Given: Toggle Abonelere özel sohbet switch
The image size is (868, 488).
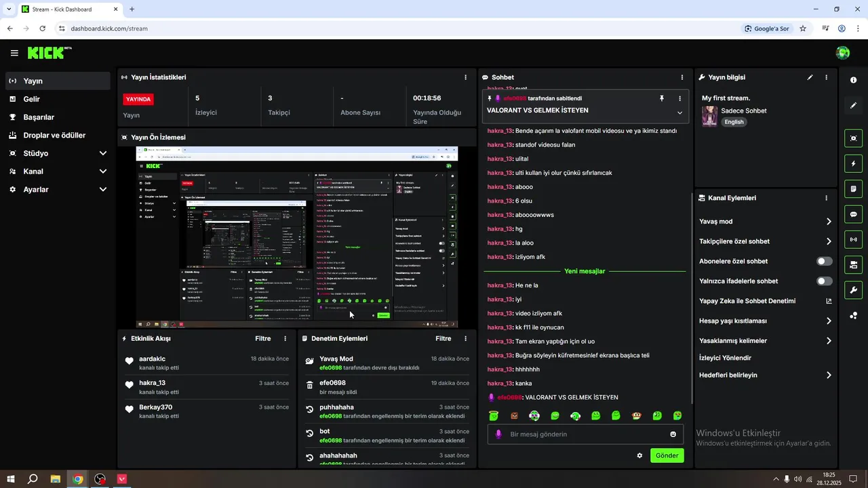Looking at the screenshot, I should [x=825, y=261].
